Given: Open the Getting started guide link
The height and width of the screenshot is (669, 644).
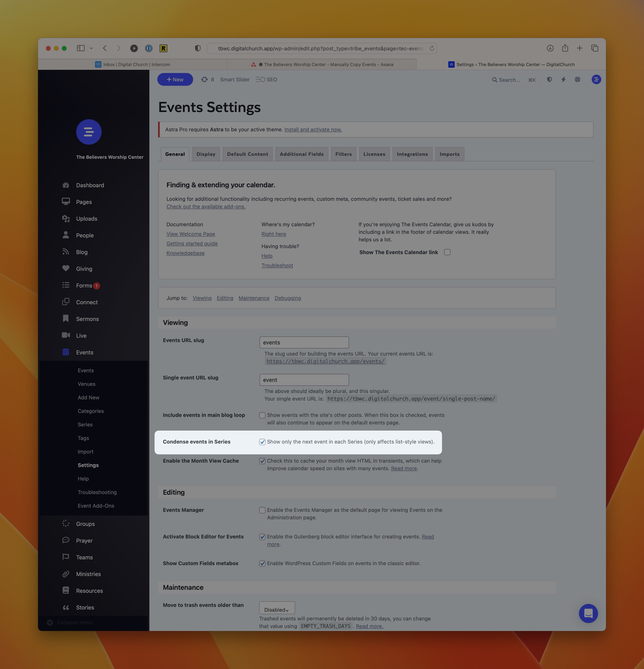Looking at the screenshot, I should (x=192, y=244).
